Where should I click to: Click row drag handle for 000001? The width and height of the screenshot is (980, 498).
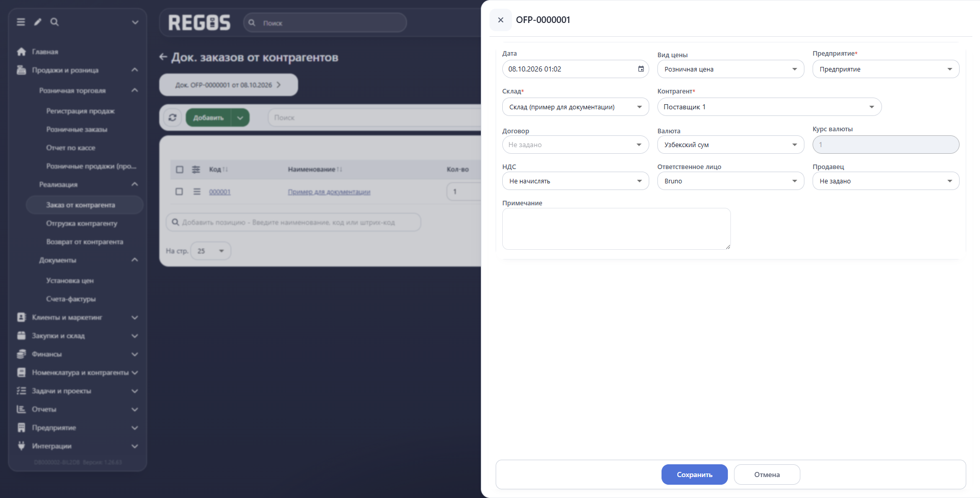[197, 192]
